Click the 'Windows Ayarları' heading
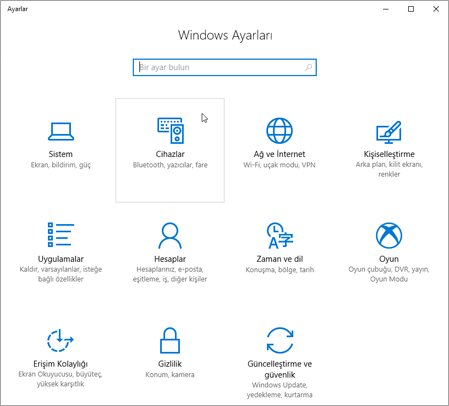This screenshot has height=406, width=449. [x=225, y=35]
